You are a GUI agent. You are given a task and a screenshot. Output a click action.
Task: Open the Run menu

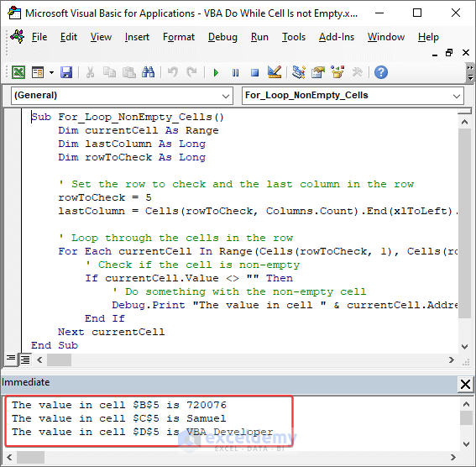[259, 37]
